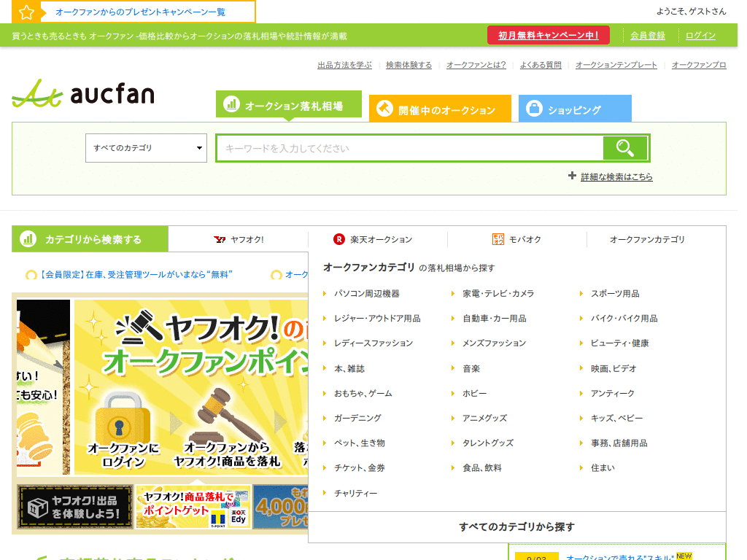Viewport: 747px width, 560px height.
Task: Open the オークファンからのプレゼントキャンペーン一覧 link
Action: [141, 12]
